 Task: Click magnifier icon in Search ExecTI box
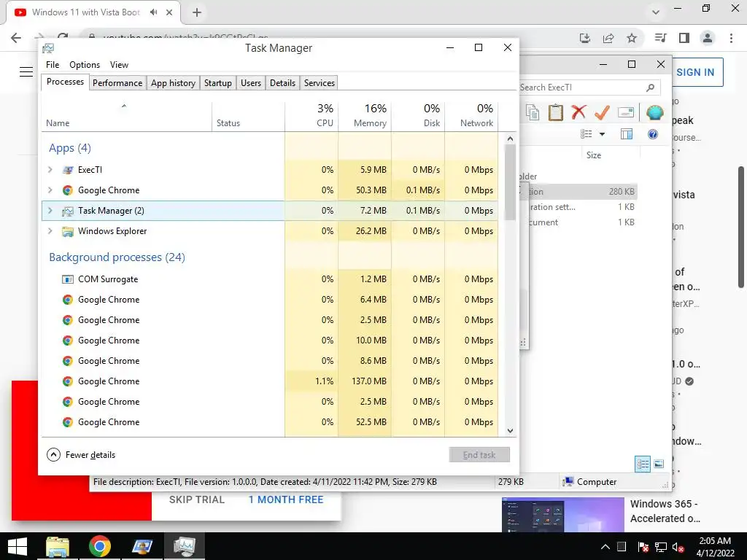point(650,87)
